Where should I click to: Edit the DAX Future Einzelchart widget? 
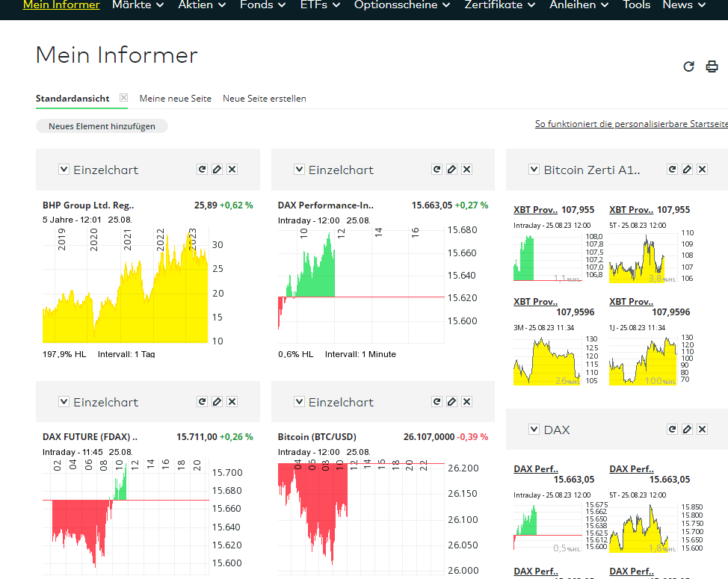(x=217, y=402)
